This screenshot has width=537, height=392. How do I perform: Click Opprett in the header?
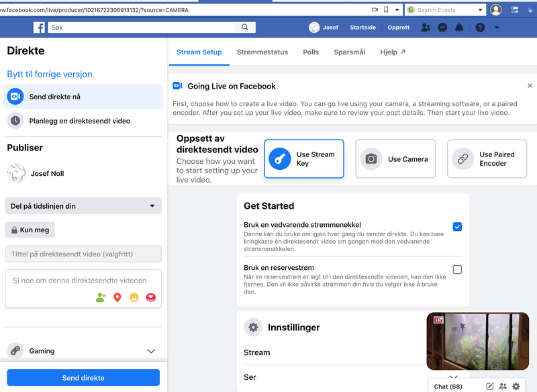398,28
